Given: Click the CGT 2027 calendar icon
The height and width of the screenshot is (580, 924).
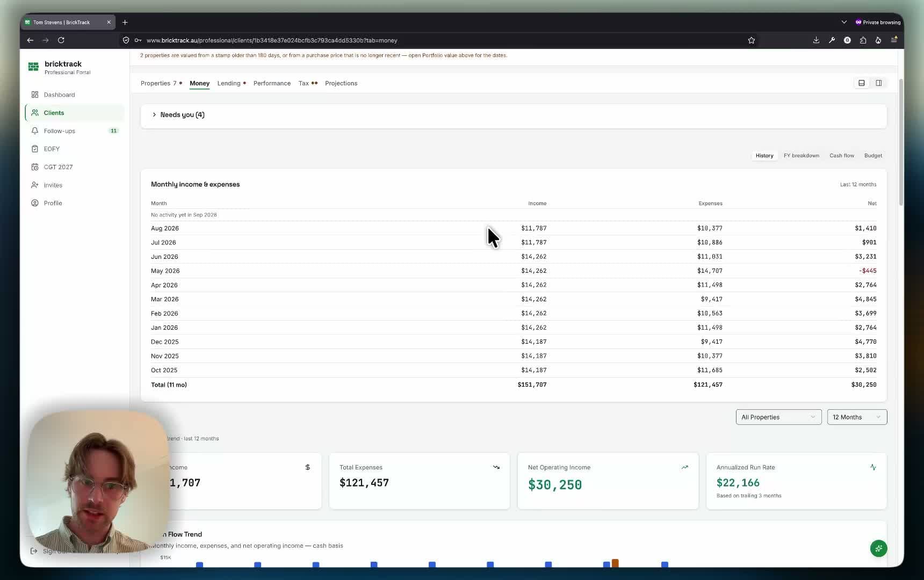Looking at the screenshot, I should point(35,167).
